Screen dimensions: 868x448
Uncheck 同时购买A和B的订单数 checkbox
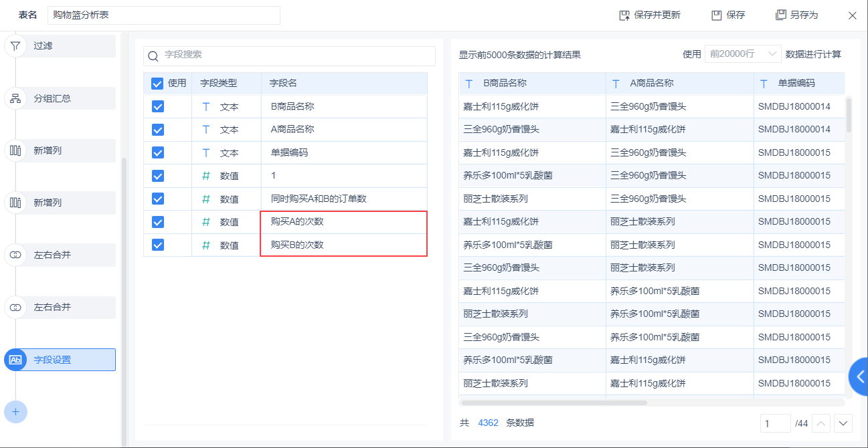(x=158, y=199)
